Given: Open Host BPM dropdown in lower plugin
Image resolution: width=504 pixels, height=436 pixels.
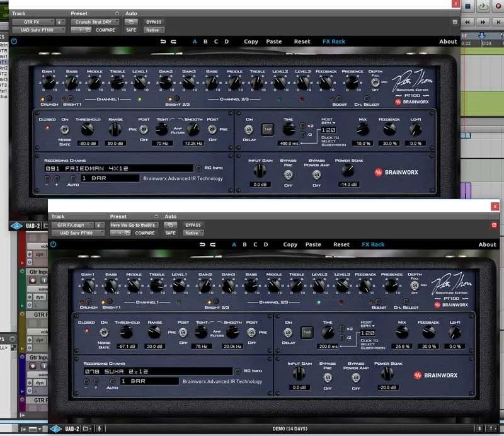Looking at the screenshot, I should click(367, 324).
